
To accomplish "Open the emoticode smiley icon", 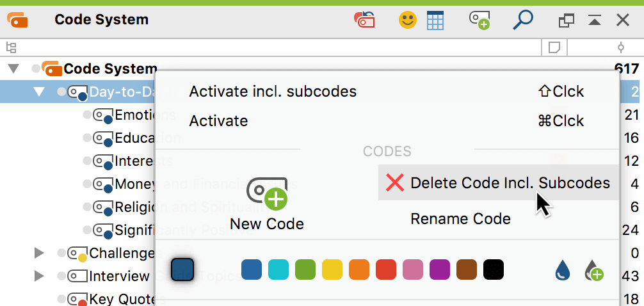I will pyautogui.click(x=407, y=20).
